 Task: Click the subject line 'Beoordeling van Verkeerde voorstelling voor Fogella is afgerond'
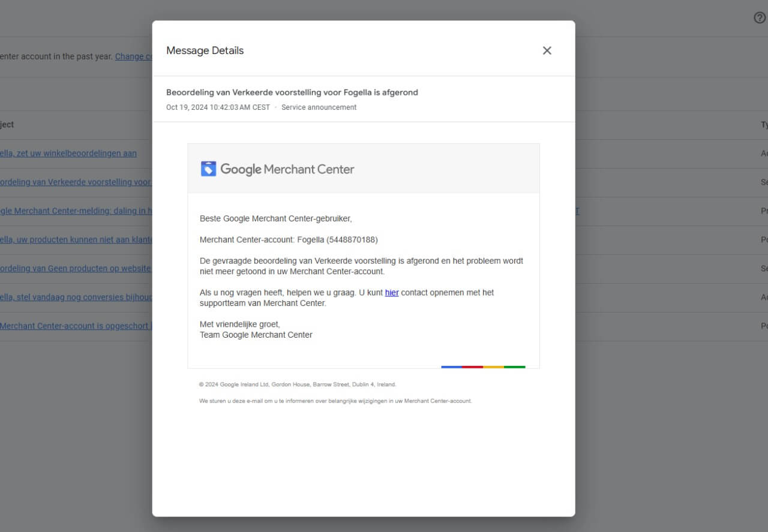(x=292, y=92)
